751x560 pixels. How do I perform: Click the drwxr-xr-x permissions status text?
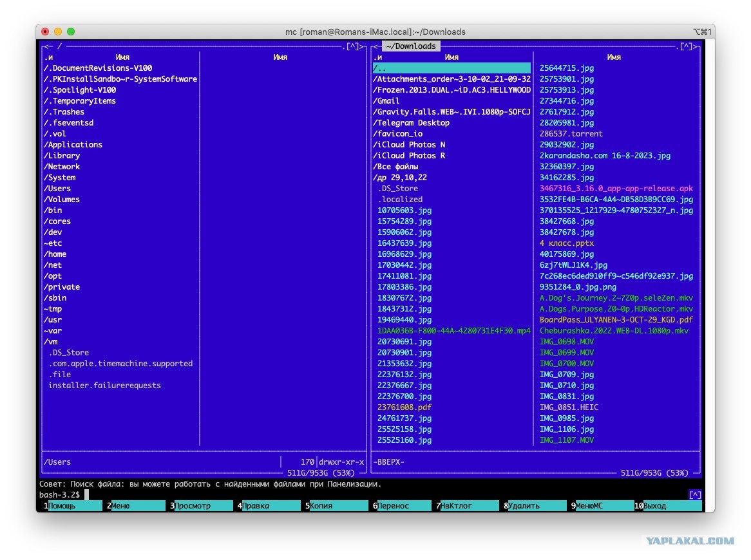(341, 462)
